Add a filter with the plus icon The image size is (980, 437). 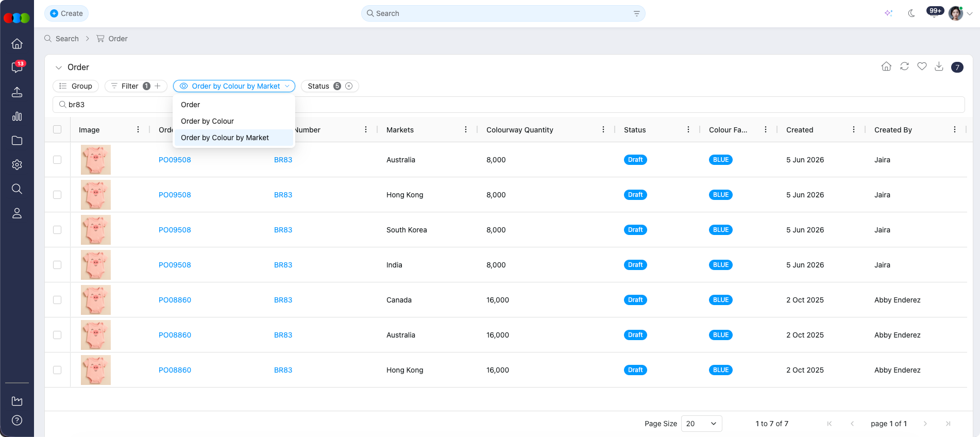(158, 86)
